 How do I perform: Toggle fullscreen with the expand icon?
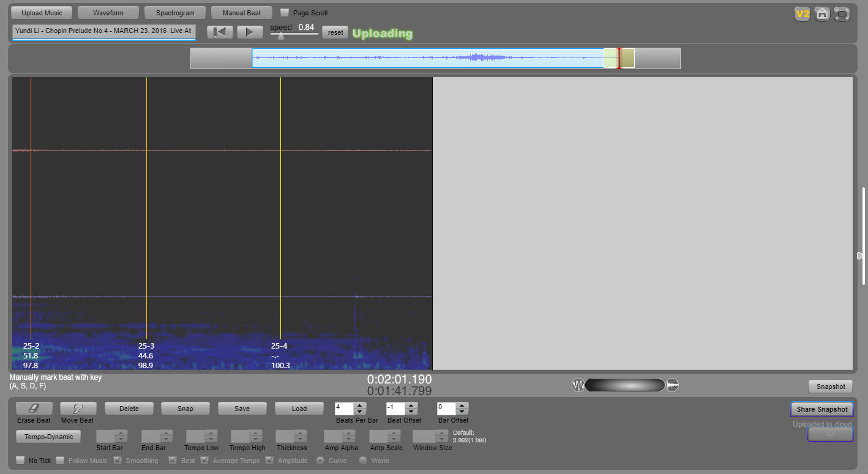842,14
